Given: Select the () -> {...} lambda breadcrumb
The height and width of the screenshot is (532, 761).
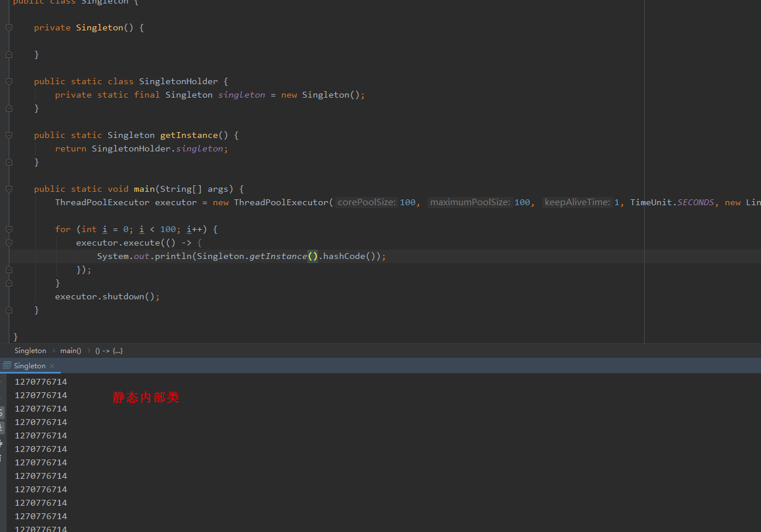Looking at the screenshot, I should pos(109,351).
